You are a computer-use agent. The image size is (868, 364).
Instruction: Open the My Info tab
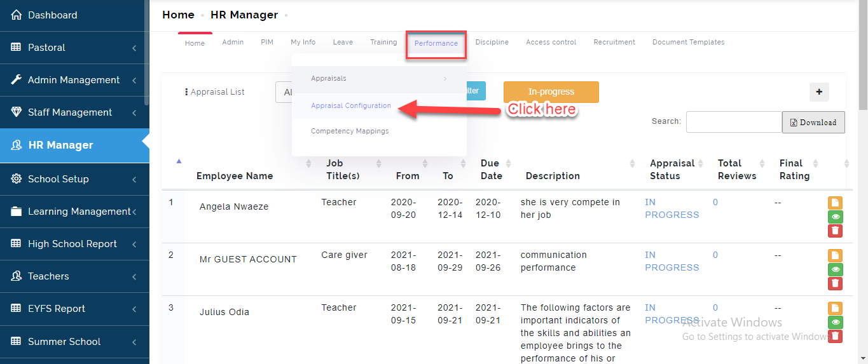303,42
